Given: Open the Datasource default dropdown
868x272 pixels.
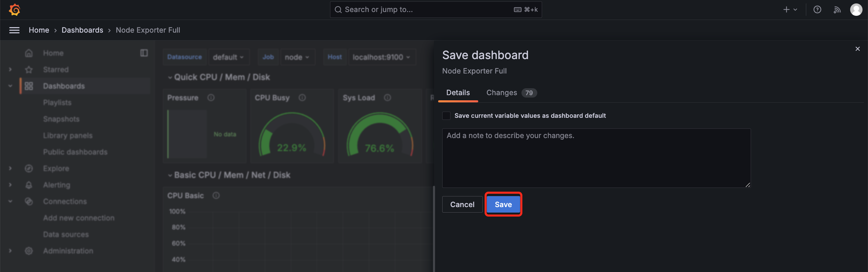Looking at the screenshot, I should pyautogui.click(x=228, y=57).
